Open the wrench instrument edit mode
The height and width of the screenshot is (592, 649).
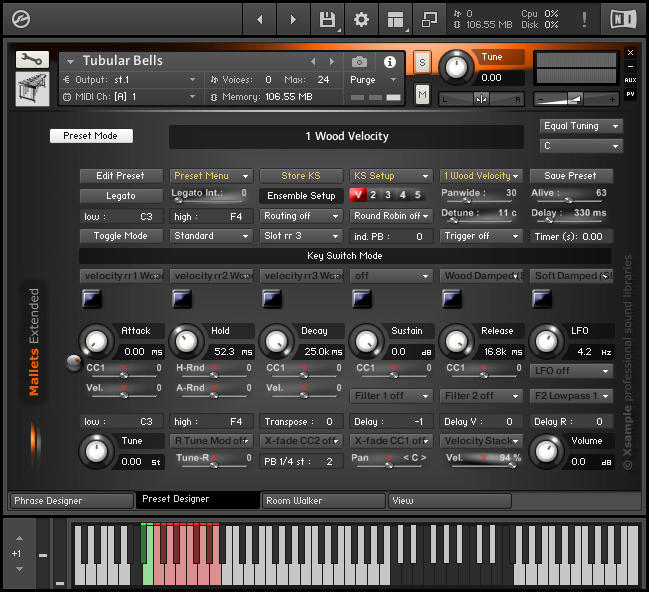32,60
